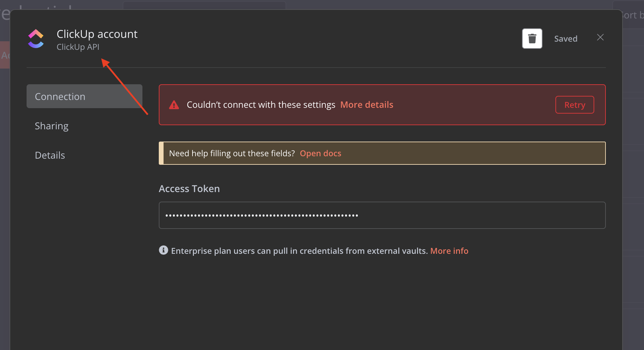Click the trash delete credential icon

point(532,39)
